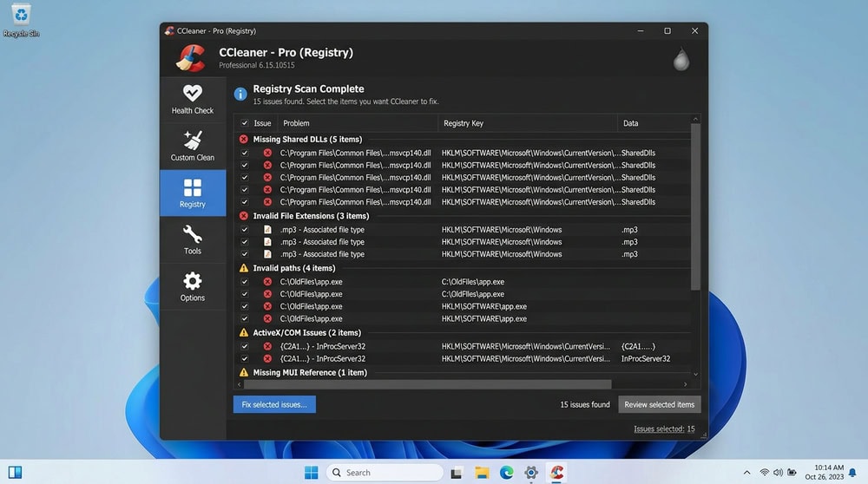This screenshot has height=484, width=868.
Task: Click the red error icon of Missing Shared DLLs group
Action: 244,140
